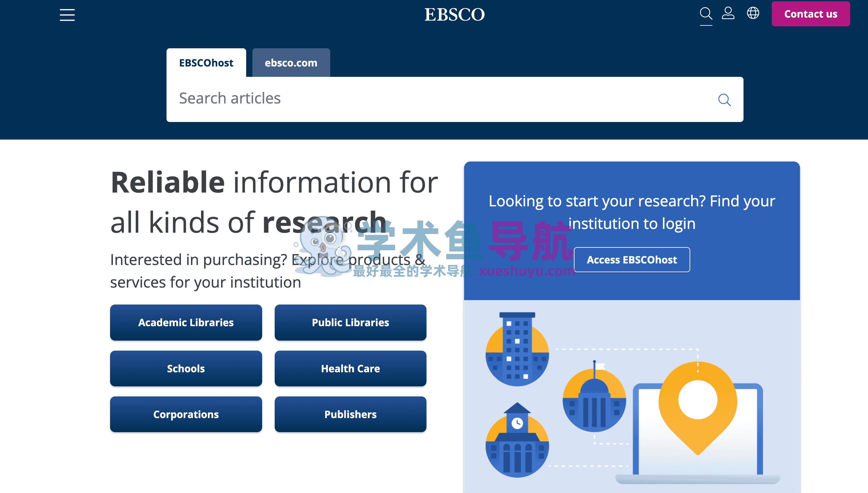Open the user account icon
This screenshot has width=868, height=493.
pyautogui.click(x=728, y=13)
